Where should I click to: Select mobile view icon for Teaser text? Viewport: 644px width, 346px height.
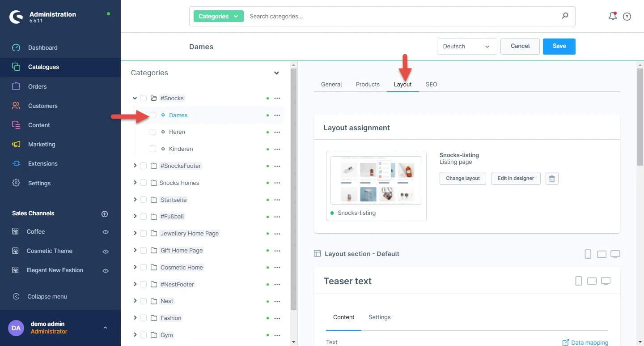[x=578, y=281]
